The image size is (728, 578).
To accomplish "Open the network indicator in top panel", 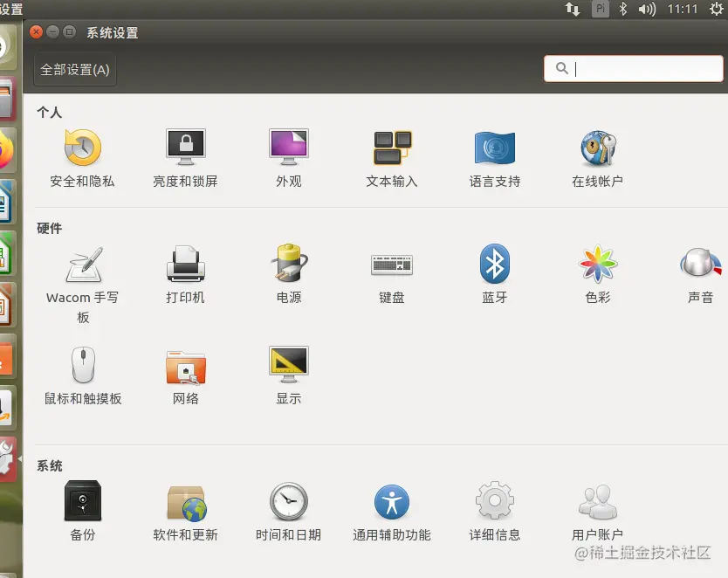I will tap(572, 9).
